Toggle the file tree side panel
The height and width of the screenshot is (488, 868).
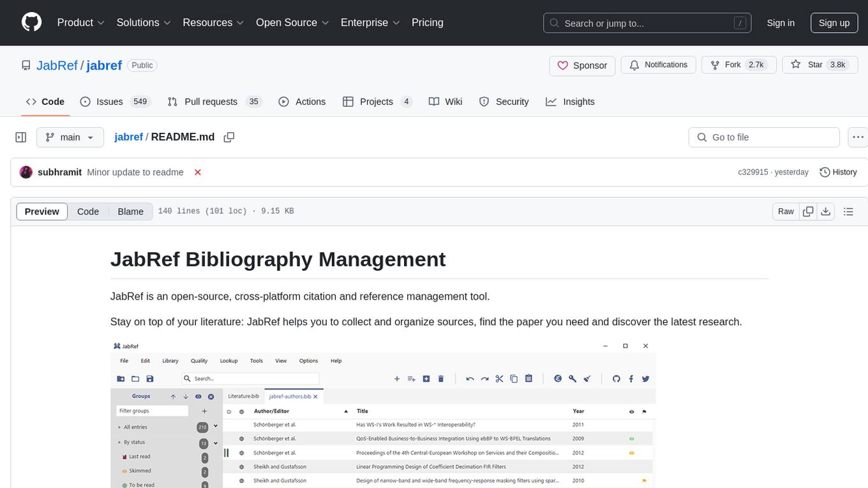point(20,137)
